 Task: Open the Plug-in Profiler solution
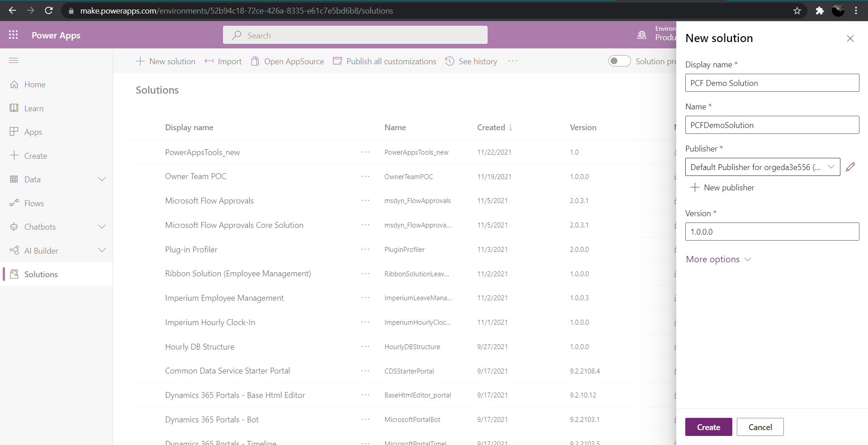coord(191,249)
